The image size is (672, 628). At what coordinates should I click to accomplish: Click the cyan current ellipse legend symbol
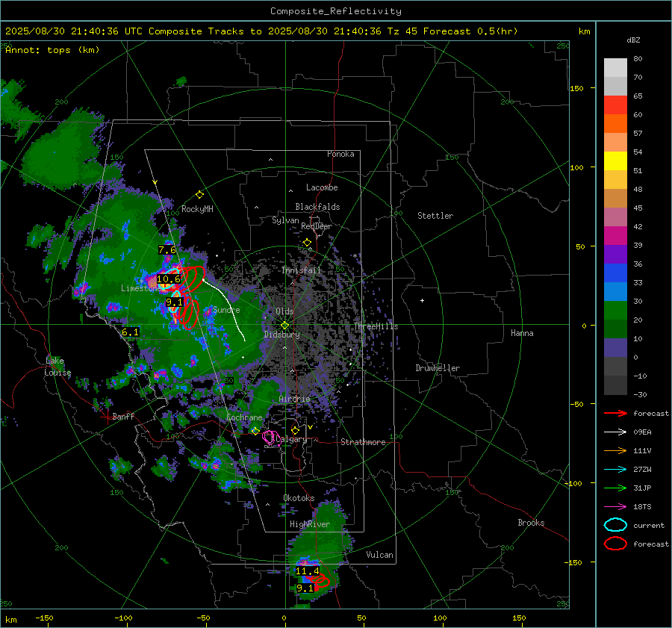tap(615, 525)
